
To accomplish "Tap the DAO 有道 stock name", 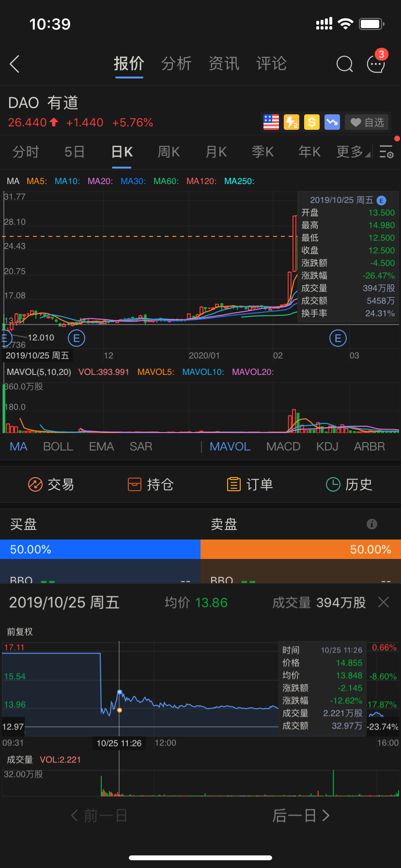I will tap(43, 103).
